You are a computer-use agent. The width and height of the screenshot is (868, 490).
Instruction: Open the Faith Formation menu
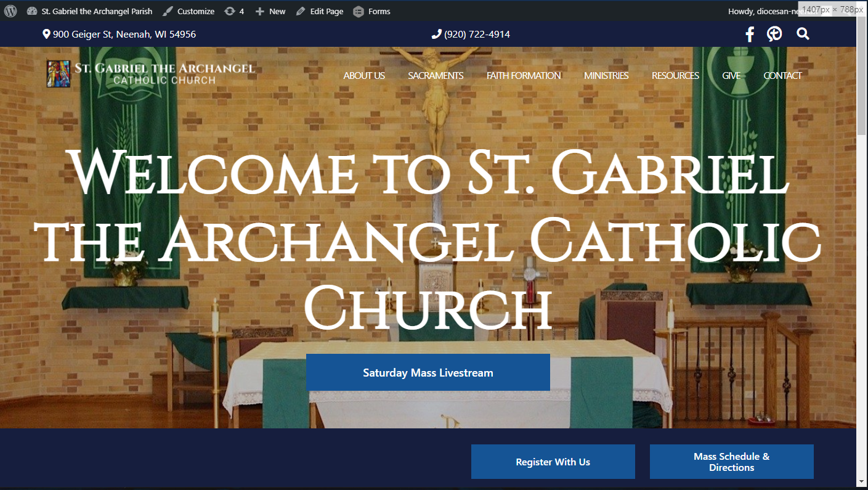click(524, 76)
